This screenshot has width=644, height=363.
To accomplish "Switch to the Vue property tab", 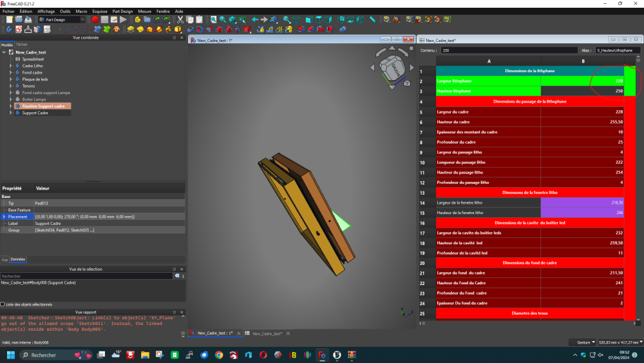I will 5,259.
